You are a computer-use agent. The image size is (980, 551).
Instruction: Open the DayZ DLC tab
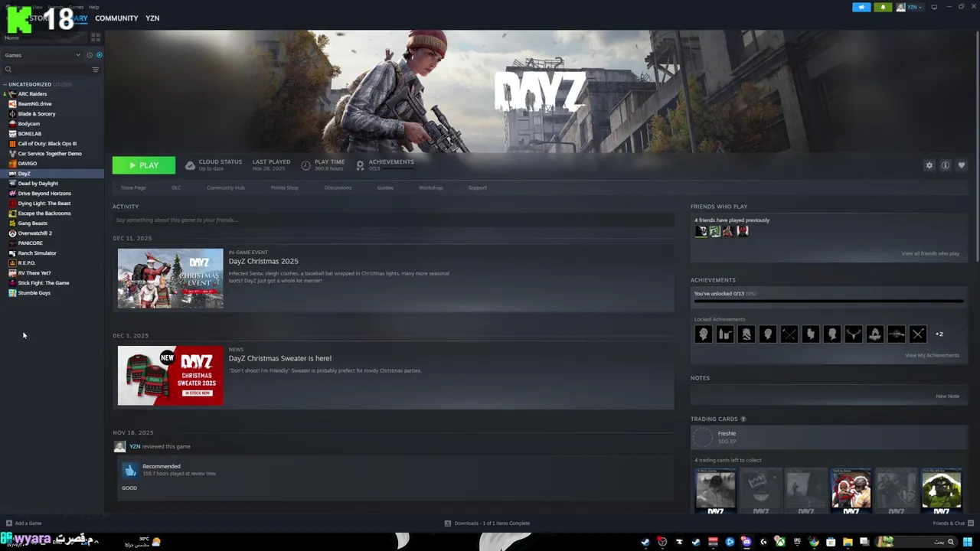[x=176, y=187]
